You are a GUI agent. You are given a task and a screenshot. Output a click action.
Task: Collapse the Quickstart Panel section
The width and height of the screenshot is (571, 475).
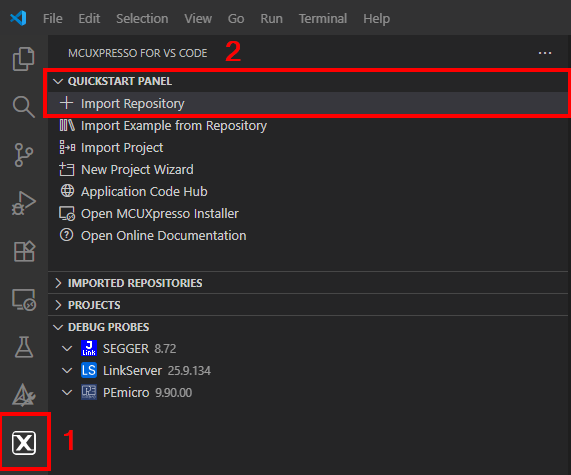click(x=58, y=81)
